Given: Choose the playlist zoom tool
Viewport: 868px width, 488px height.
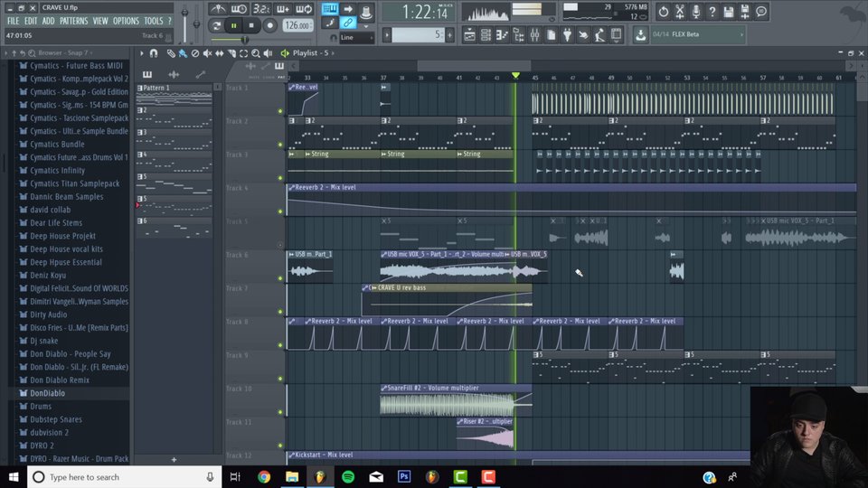Looking at the screenshot, I should (x=256, y=53).
